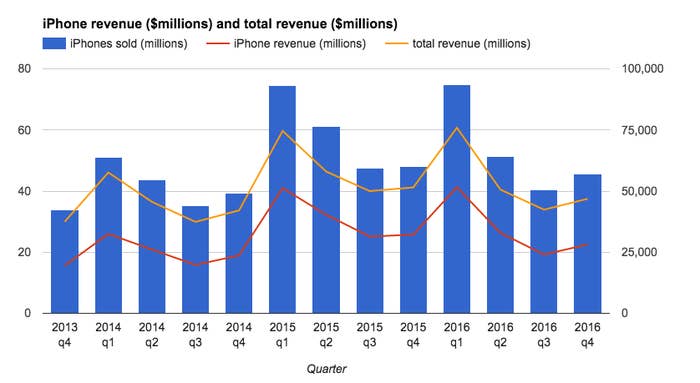Click the 2016 q3 bar
The width and height of the screenshot is (700, 383).
(544, 252)
